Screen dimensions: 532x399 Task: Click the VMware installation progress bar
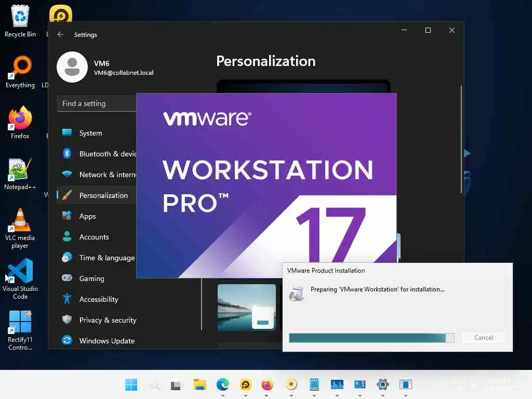click(x=371, y=338)
